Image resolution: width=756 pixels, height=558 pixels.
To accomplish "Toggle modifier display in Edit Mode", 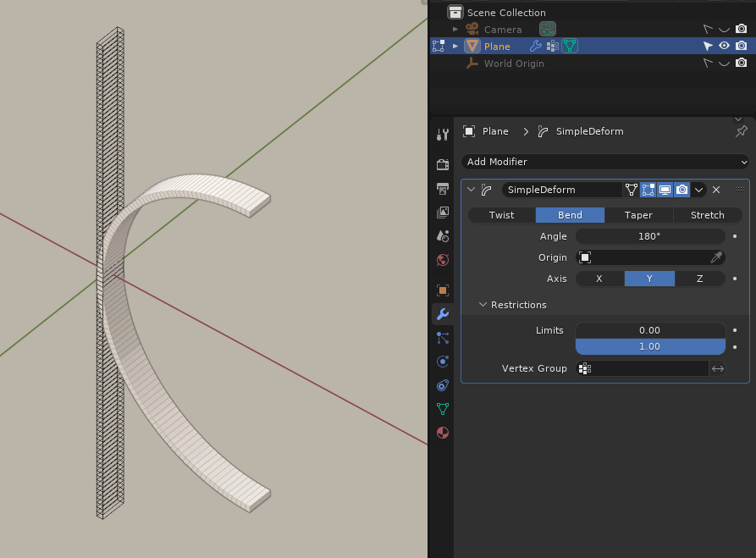I will [x=648, y=189].
